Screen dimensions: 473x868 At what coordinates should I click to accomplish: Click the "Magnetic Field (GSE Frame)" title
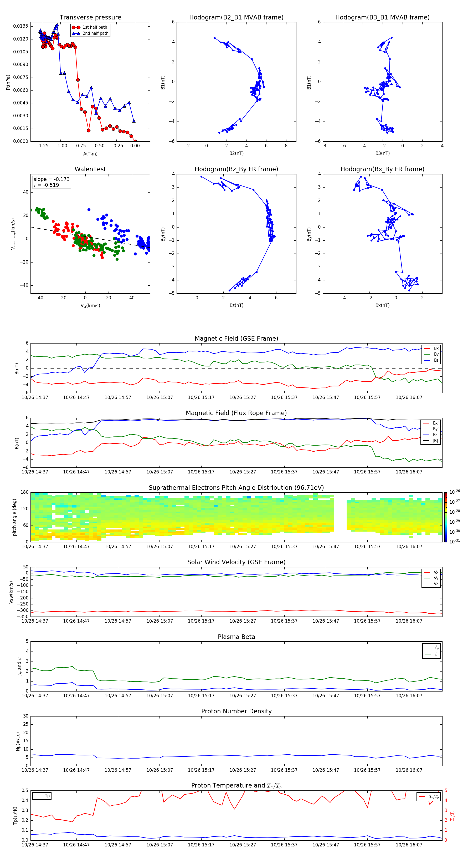click(x=236, y=339)
